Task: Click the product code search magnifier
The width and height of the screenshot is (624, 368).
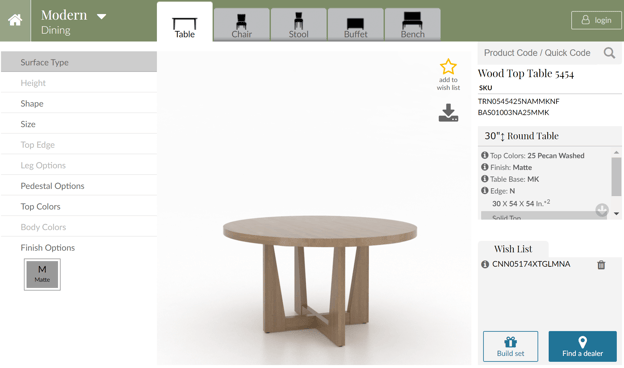Action: coord(609,53)
